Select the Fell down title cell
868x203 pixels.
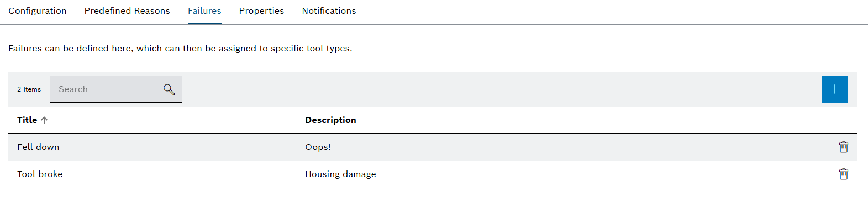[38, 147]
